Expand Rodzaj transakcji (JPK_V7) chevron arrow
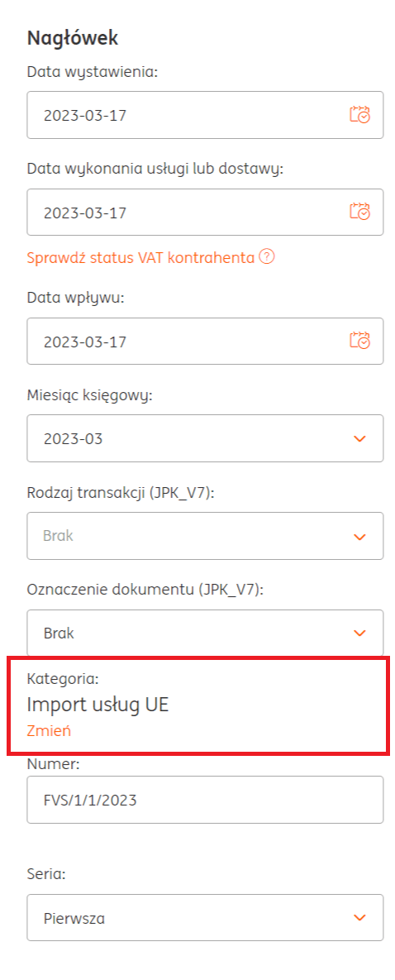395x980 pixels. [359, 536]
